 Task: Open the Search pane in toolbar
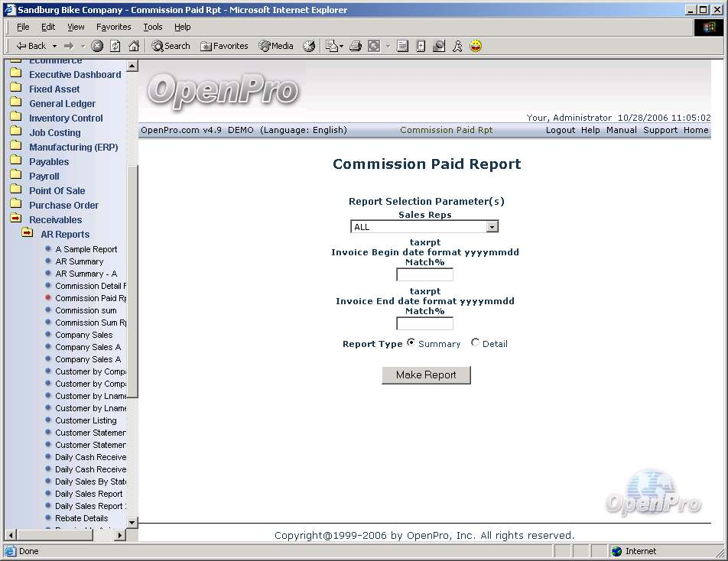(171, 46)
